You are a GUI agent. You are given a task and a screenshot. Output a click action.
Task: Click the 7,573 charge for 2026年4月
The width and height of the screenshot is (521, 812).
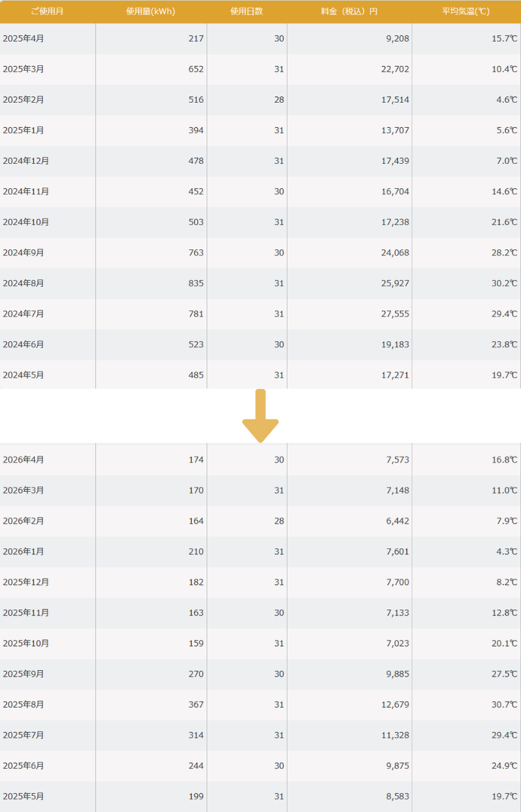pyautogui.click(x=398, y=459)
